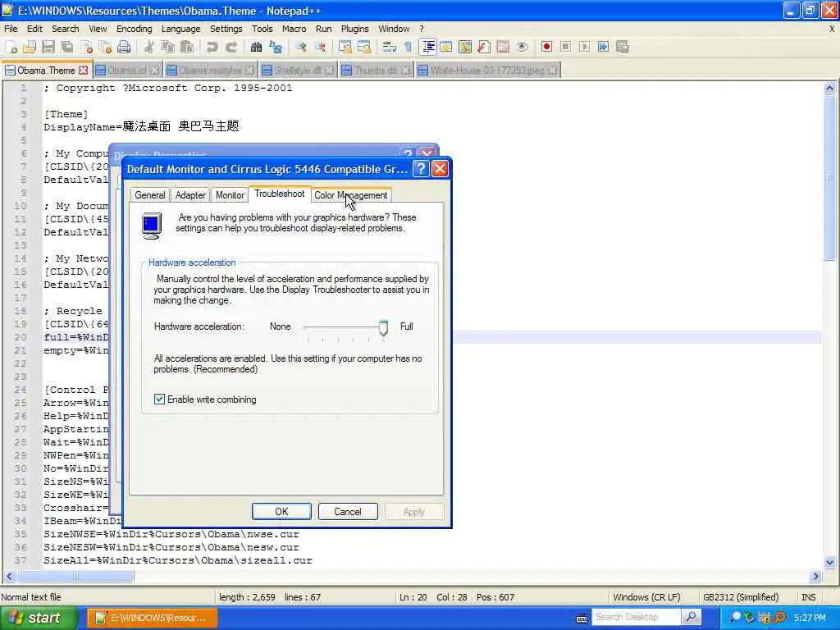Viewport: 840px width, 630px height.
Task: Click the Cut scissors icon
Action: [149, 47]
